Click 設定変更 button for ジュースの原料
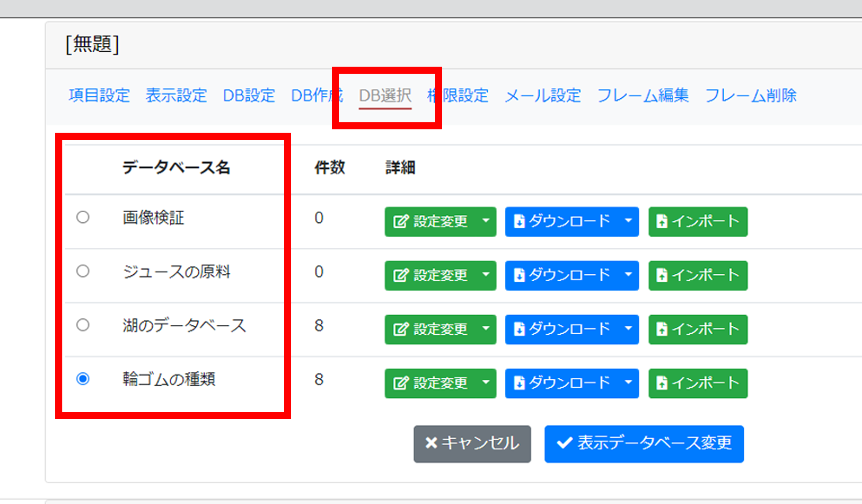 pyautogui.click(x=431, y=275)
